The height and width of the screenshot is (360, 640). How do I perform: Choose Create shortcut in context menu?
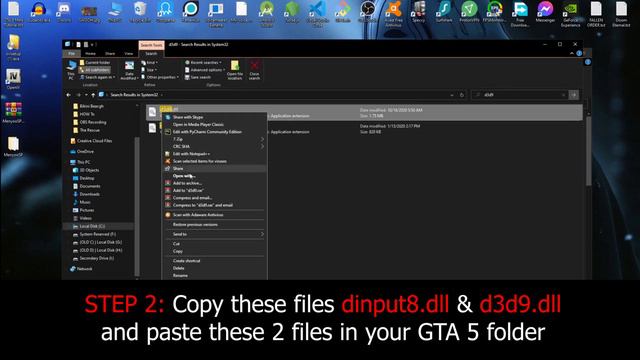[215, 261]
